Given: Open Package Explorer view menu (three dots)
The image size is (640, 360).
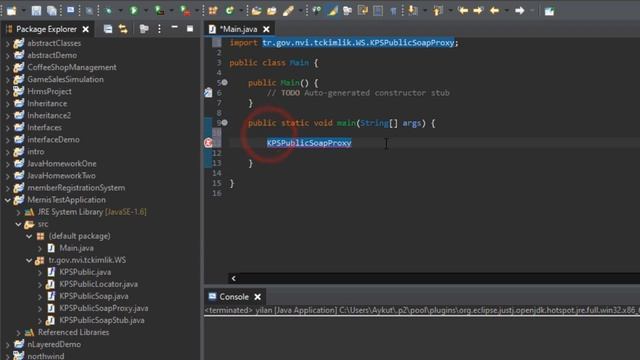Looking at the screenshot, I should [159, 29].
